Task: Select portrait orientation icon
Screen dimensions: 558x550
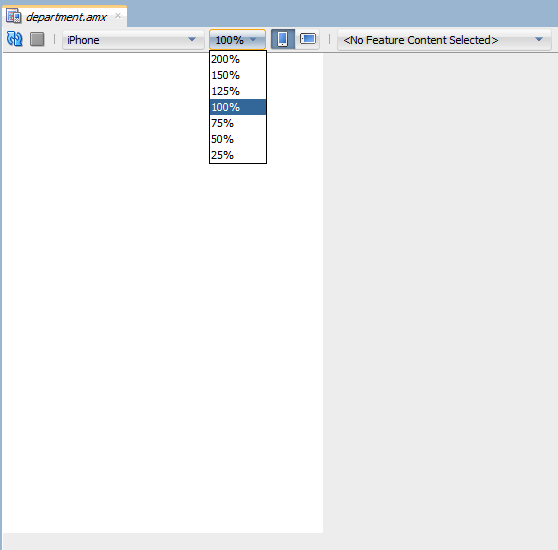Action: (283, 39)
